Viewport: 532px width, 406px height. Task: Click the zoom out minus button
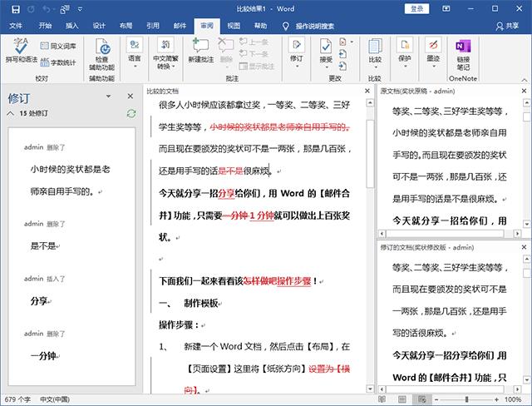pos(436,399)
